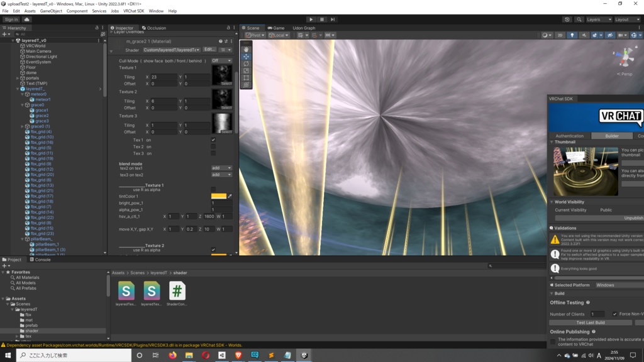Activate the Rotate tool in Scene overlay
644x362 pixels.
coord(246,63)
